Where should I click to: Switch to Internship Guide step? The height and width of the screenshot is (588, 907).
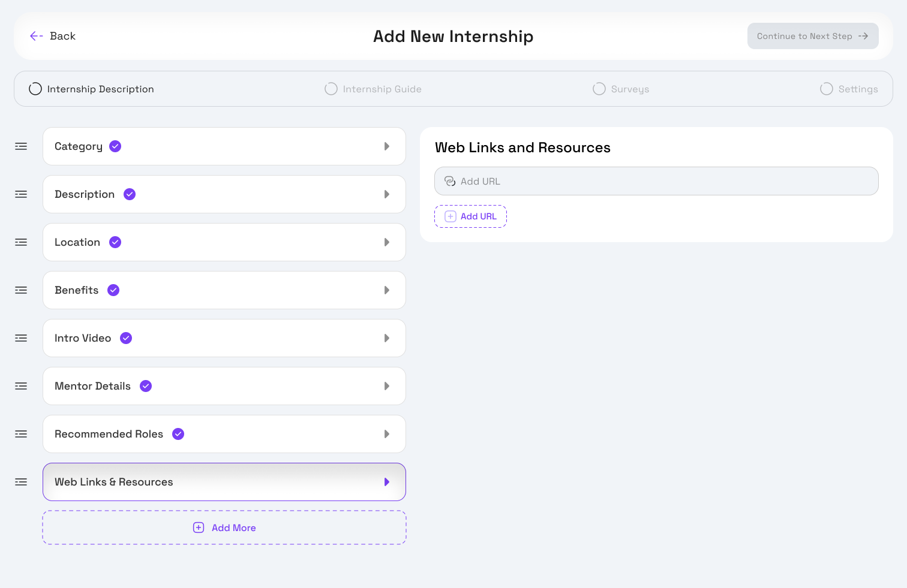373,89
